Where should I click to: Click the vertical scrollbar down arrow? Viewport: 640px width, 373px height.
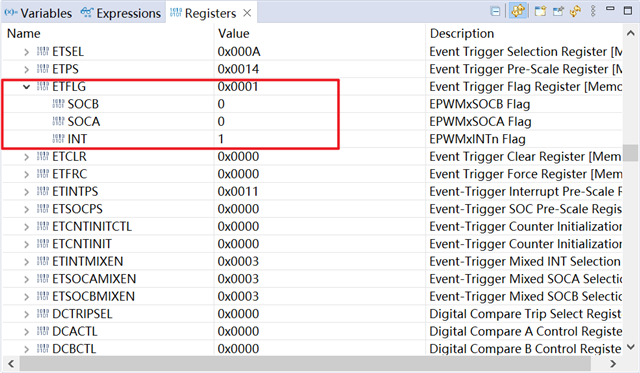(x=631, y=348)
